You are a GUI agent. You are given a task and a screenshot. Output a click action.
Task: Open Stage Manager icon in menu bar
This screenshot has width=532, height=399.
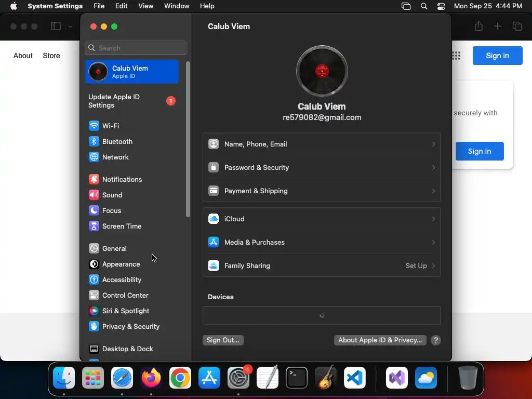click(406, 6)
